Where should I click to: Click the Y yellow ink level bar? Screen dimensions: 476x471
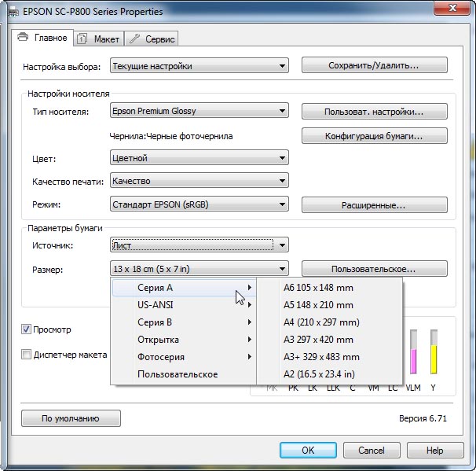(434, 352)
